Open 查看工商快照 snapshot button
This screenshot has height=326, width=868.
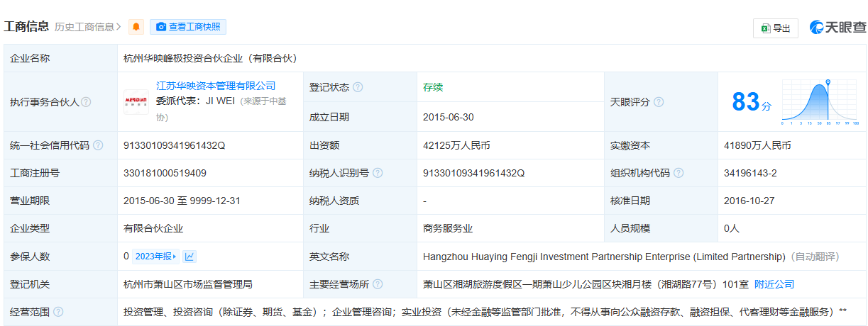[x=188, y=27]
